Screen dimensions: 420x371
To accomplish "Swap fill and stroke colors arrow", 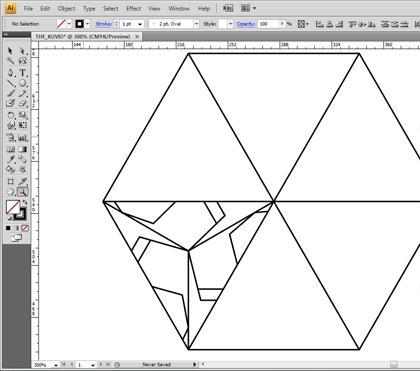I will coord(25,202).
